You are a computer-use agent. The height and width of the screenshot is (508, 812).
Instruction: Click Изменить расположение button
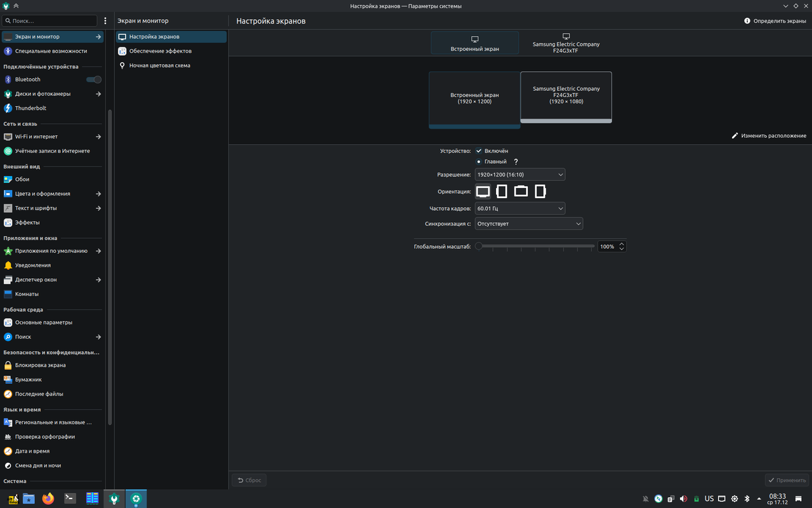(x=769, y=135)
